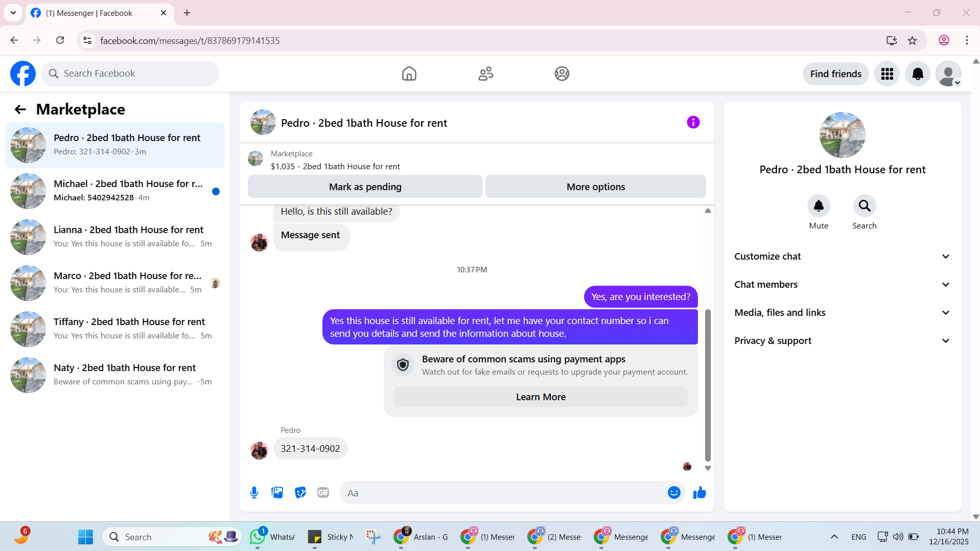
Task: Open Tiffany conversation in list
Action: point(115,329)
